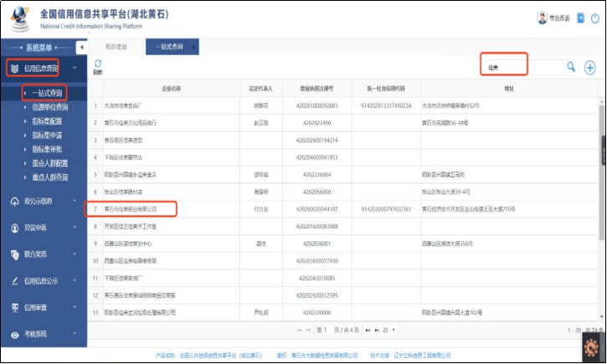
Task: Click the circled plus icon beside search
Action: pyautogui.click(x=590, y=68)
